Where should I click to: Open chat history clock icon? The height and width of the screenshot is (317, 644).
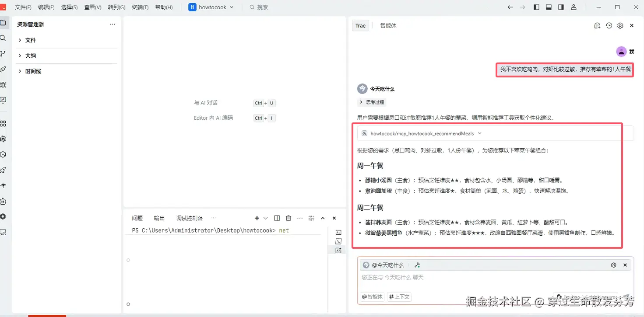[x=609, y=26]
